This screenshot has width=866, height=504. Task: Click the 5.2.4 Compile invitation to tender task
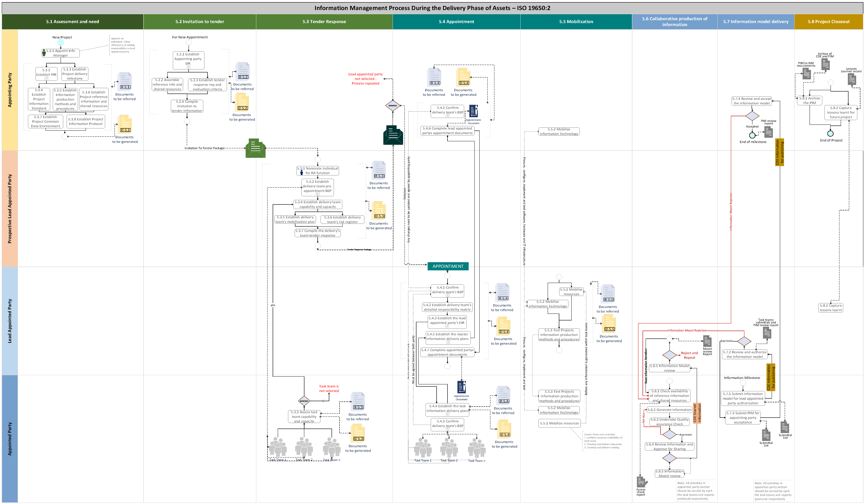coord(187,106)
